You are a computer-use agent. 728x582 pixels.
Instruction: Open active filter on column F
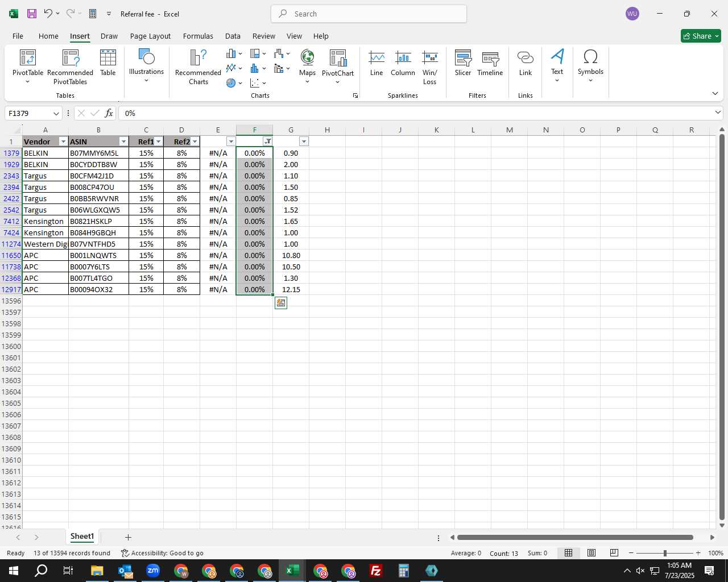tap(267, 142)
